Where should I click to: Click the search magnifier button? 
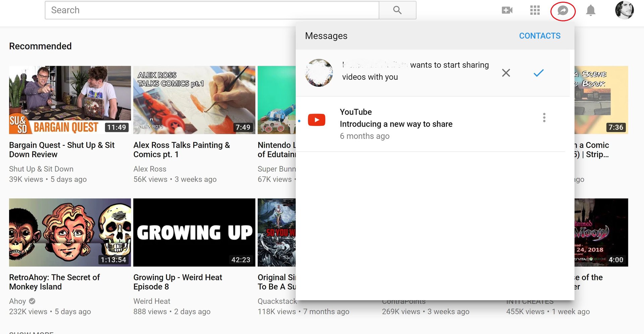tap(397, 10)
